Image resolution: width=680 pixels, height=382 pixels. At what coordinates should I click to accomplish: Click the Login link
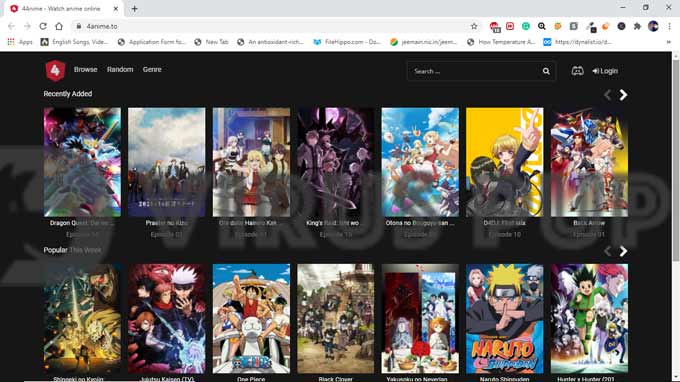pos(605,71)
